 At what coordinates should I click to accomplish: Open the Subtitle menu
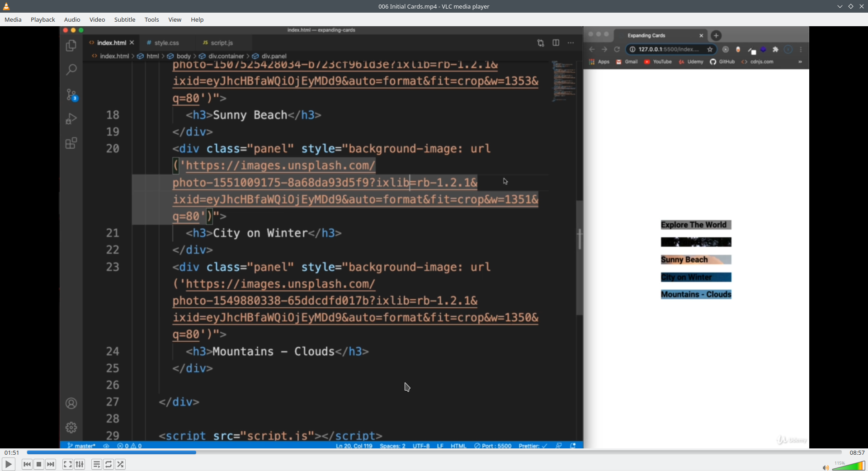tap(125, 19)
